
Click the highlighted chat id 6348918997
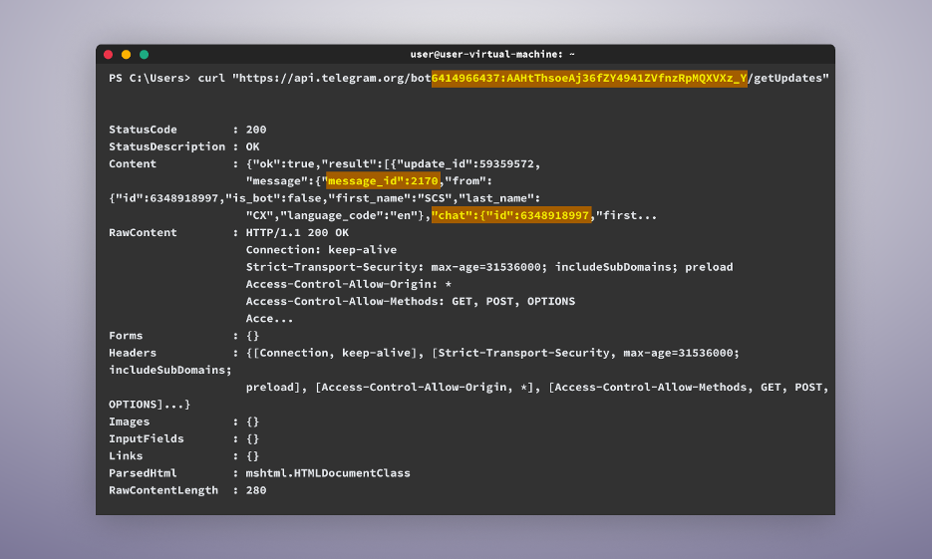(511, 215)
